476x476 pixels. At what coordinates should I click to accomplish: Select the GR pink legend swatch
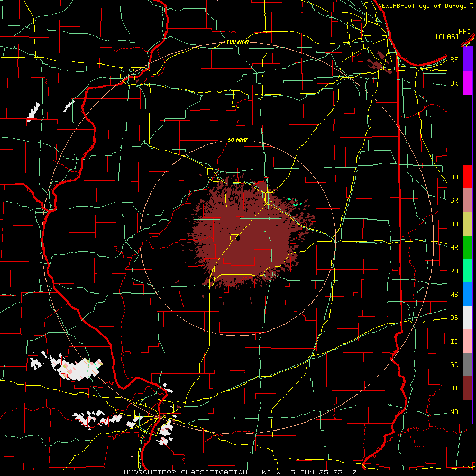pos(467,200)
